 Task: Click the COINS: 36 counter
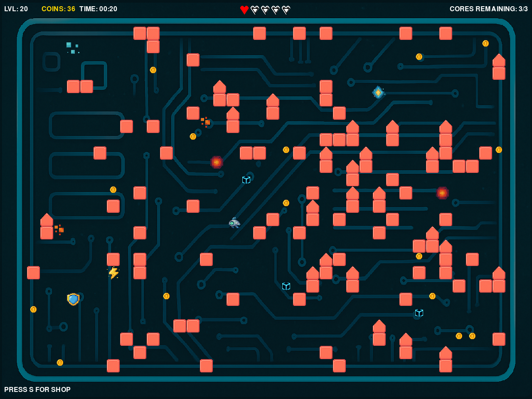(x=58, y=9)
